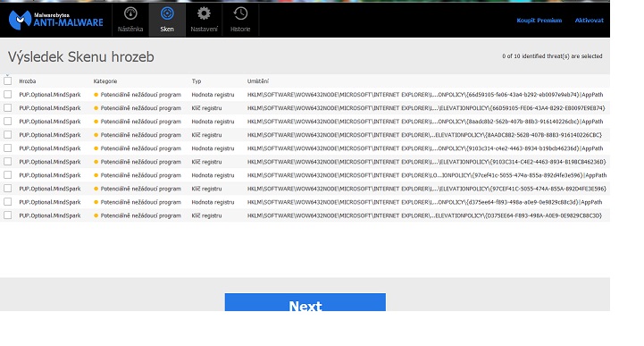The image size is (644, 346).
Task: Check the threat row ending {8AADC8B2-562B-407B-88B3-916140226CBC}
Action: (x=8, y=134)
